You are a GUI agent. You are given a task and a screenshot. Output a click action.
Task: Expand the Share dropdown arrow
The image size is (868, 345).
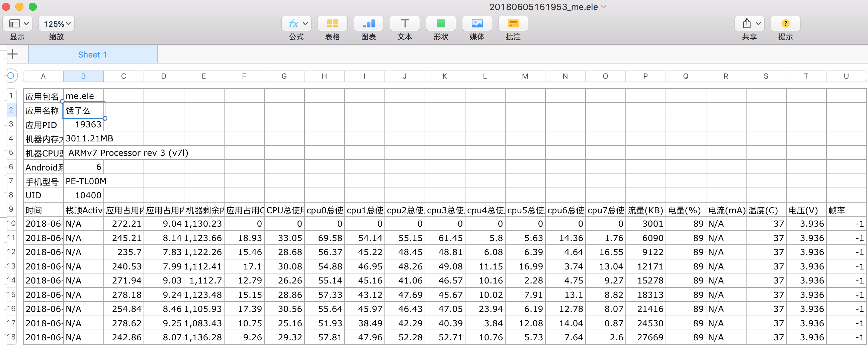click(758, 23)
